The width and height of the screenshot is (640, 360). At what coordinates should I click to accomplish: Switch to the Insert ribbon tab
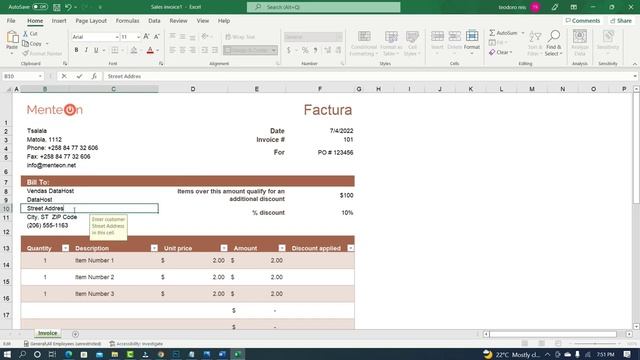click(x=59, y=21)
